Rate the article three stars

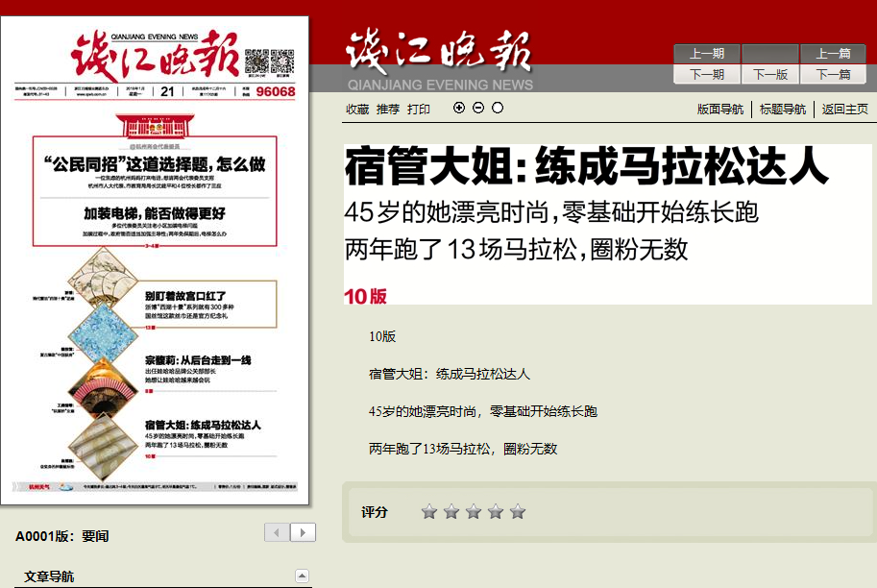pyautogui.click(x=474, y=512)
